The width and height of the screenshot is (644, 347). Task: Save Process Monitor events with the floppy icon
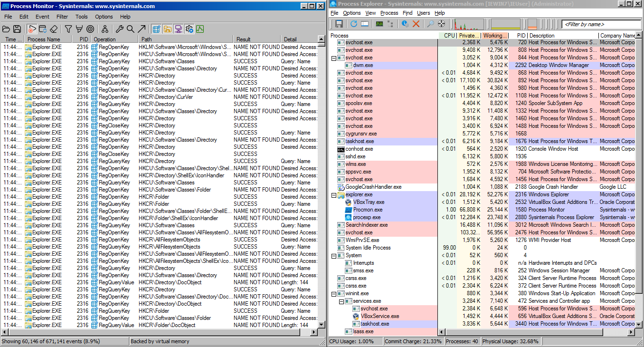point(17,29)
